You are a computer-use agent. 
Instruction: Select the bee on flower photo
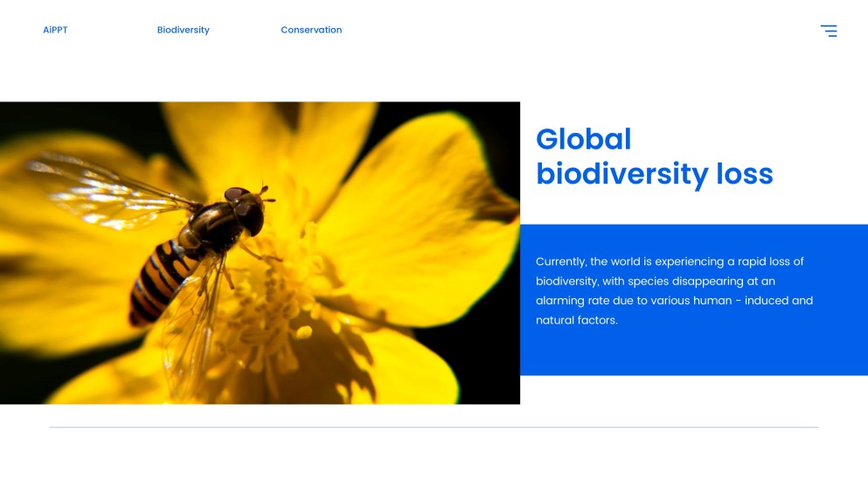coord(260,253)
